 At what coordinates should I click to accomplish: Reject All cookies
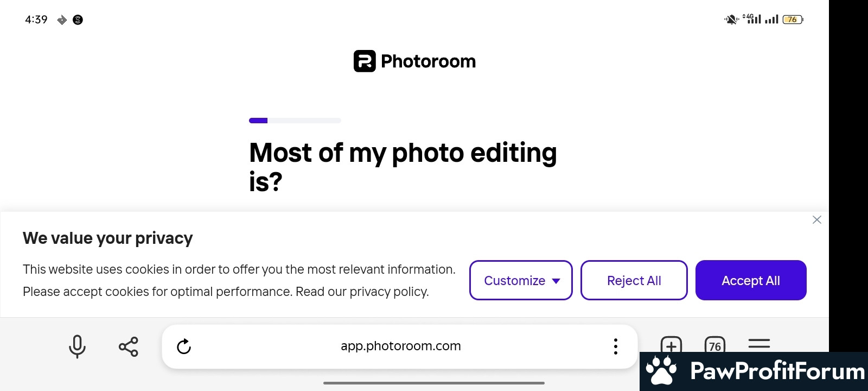634,280
